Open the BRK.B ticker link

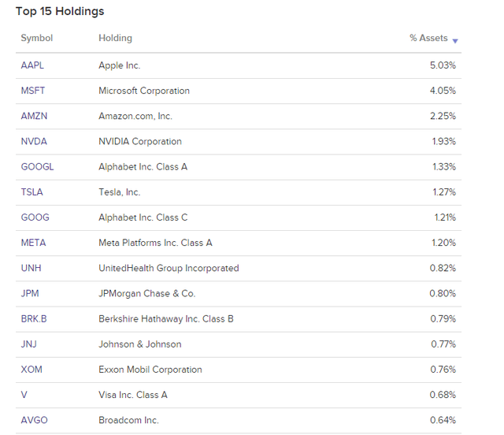(34, 319)
